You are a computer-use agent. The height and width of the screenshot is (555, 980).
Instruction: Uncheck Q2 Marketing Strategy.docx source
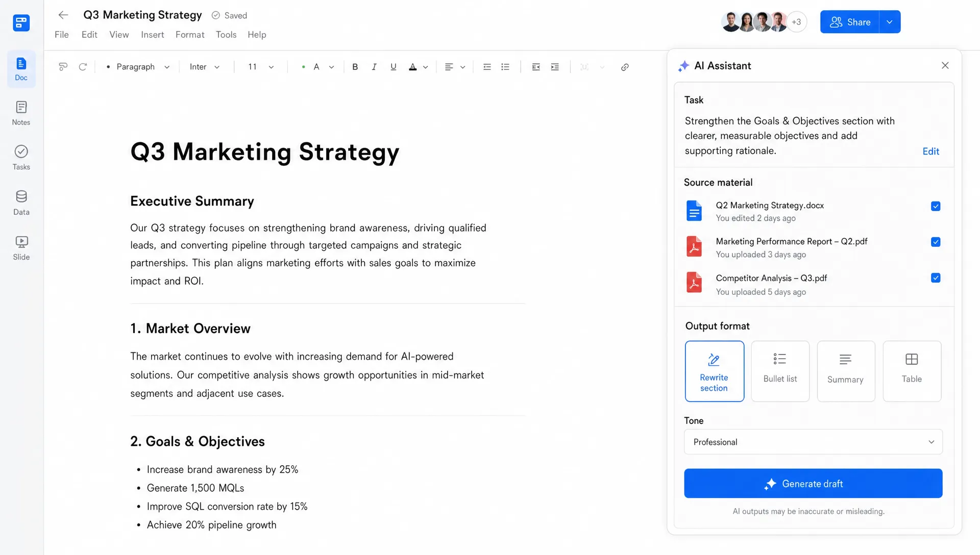pyautogui.click(x=936, y=206)
